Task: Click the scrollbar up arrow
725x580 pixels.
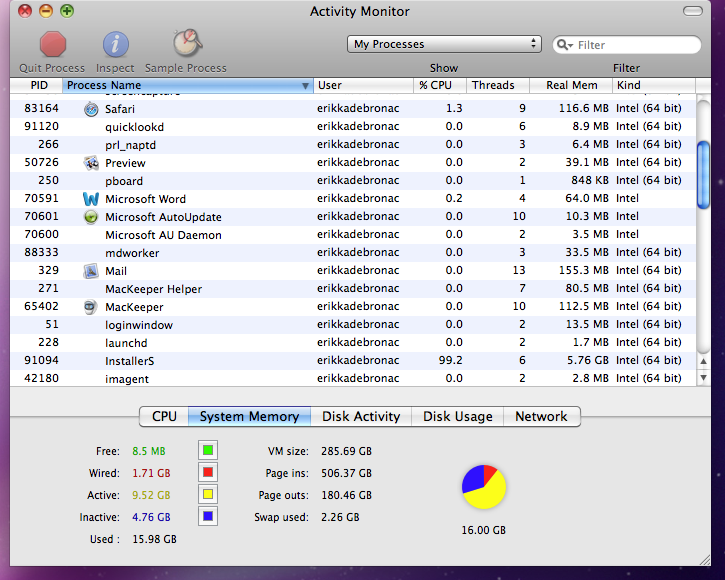Action: pyautogui.click(x=703, y=362)
